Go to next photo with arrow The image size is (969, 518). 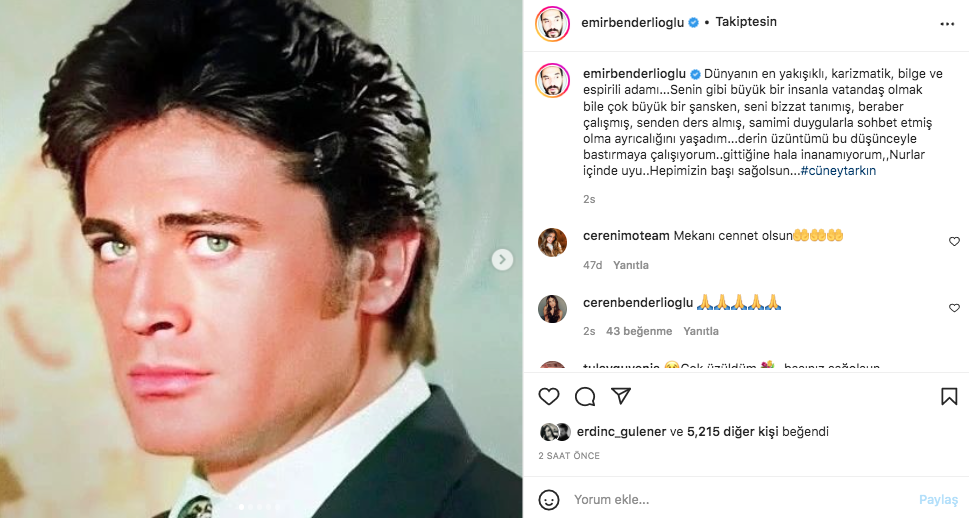click(503, 260)
